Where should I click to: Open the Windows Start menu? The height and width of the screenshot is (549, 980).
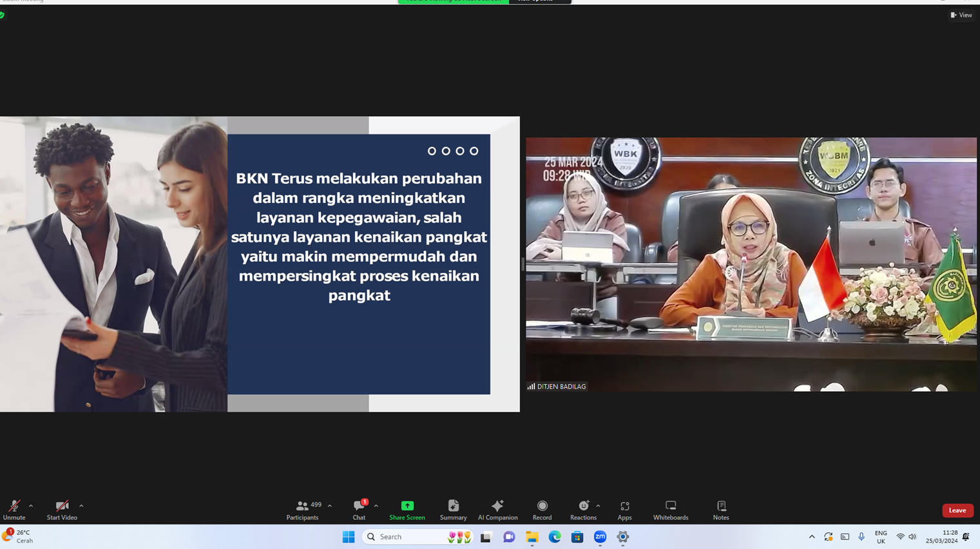coord(349,537)
